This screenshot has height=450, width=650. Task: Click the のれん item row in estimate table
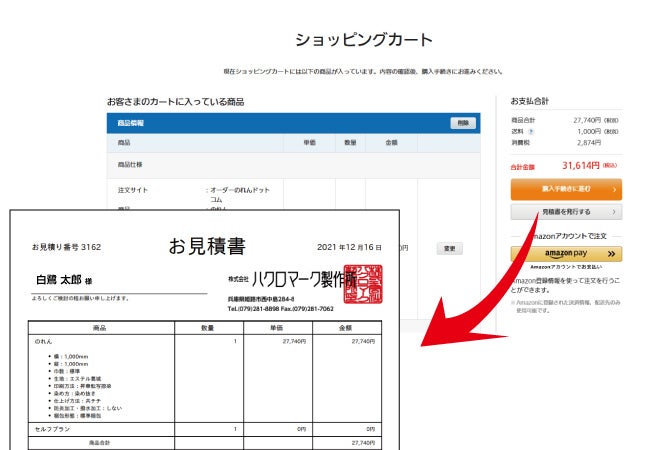click(x=205, y=378)
